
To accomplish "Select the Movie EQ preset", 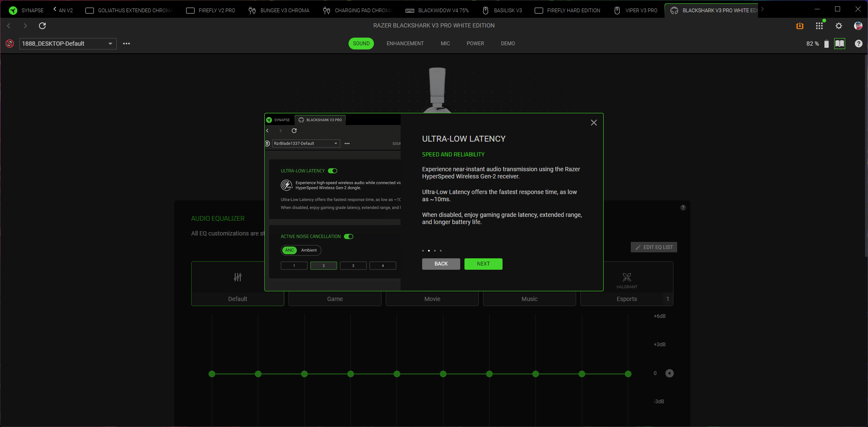I will coord(432,299).
